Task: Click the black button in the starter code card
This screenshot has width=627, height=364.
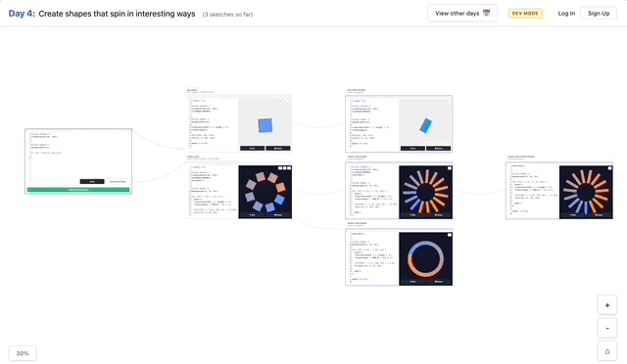Action: pos(92,181)
